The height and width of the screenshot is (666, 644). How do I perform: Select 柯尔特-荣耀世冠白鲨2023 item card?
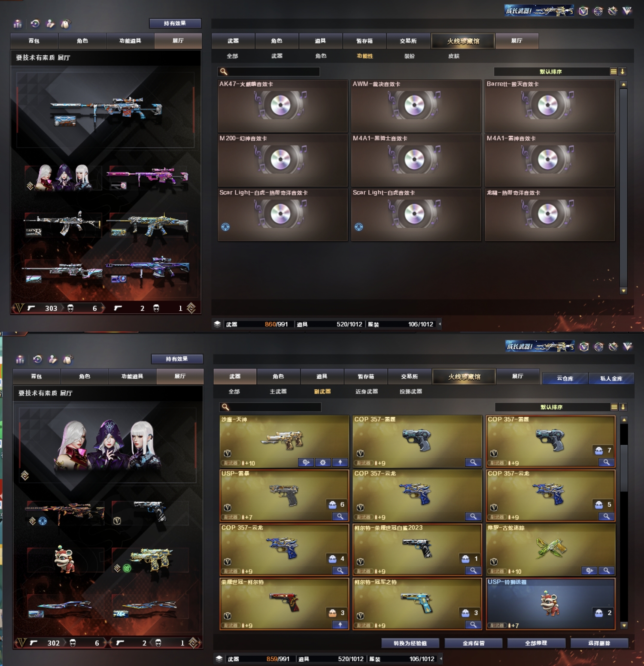(417, 550)
